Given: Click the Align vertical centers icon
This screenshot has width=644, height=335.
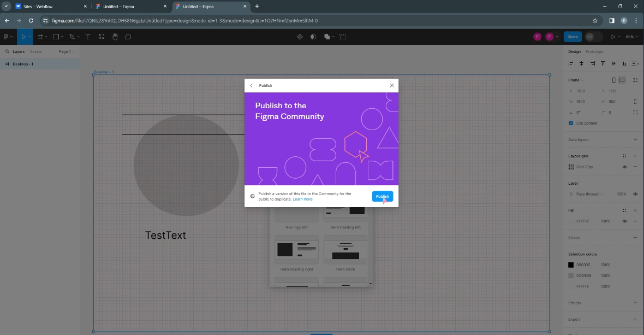Looking at the screenshot, I should click(x=613, y=63).
